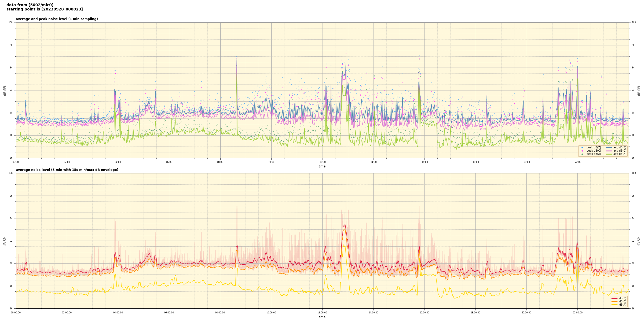Viewport: 644px width, 322px height.
Task: Click the top chart 'time' x-axis label
Action: click(322, 166)
